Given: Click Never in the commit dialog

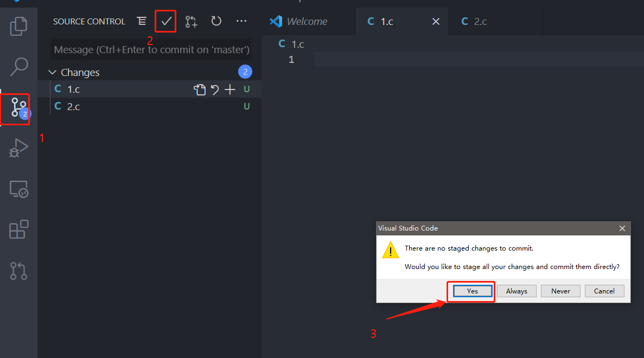Looking at the screenshot, I should tap(560, 291).
